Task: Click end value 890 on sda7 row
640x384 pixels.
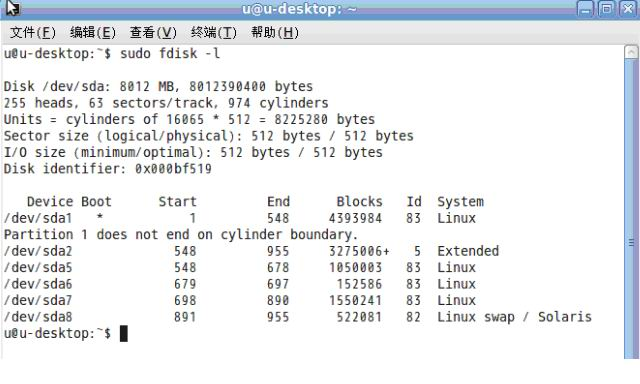Action: click(278, 300)
